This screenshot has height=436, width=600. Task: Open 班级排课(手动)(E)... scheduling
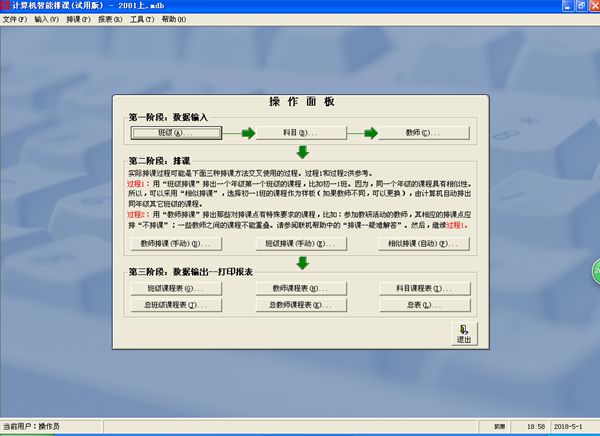(301, 244)
